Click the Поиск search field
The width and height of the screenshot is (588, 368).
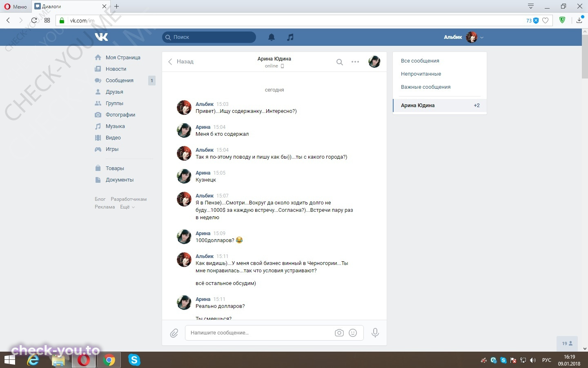[209, 37]
